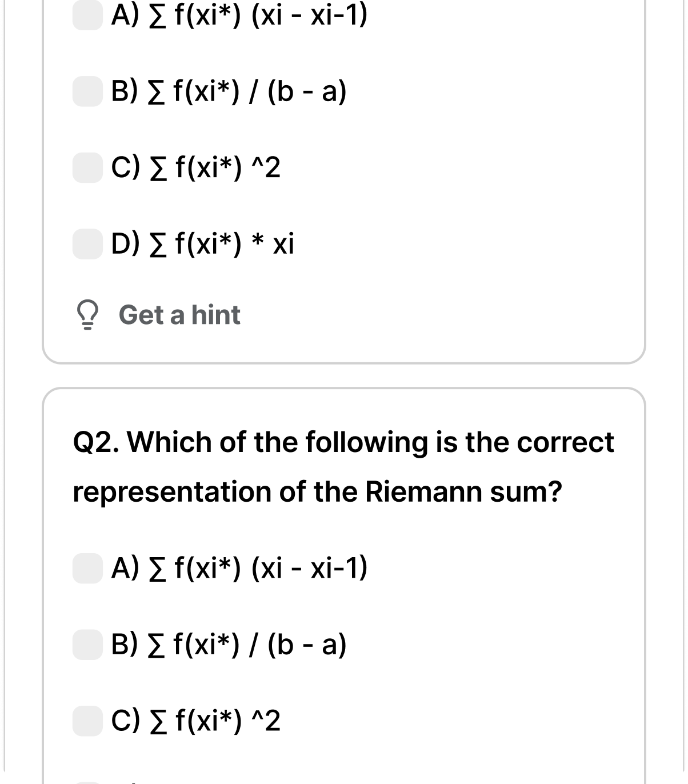Image resolution: width=688 pixels, height=784 pixels.
Task: Click the Q2 question card
Action: 343,571
